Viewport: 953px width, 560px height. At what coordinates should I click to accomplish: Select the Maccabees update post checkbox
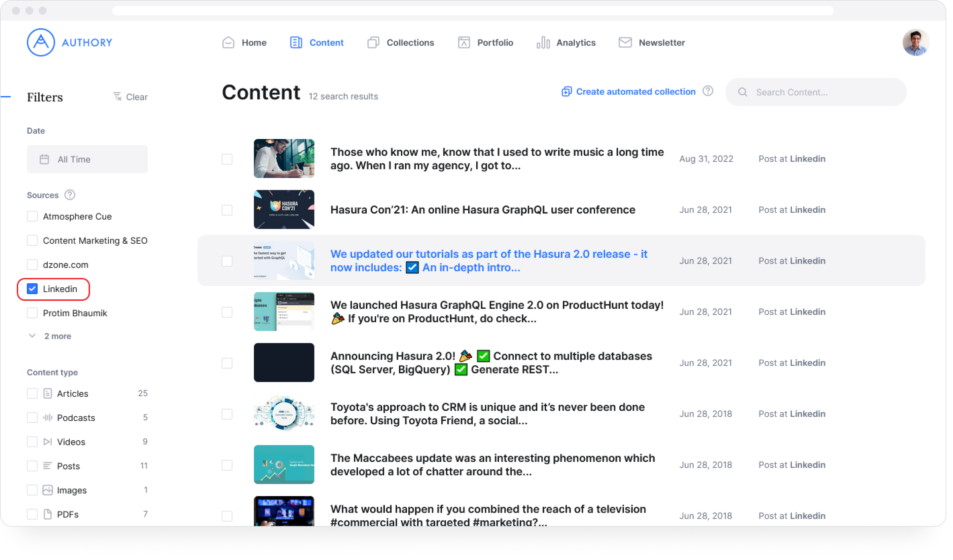227,465
